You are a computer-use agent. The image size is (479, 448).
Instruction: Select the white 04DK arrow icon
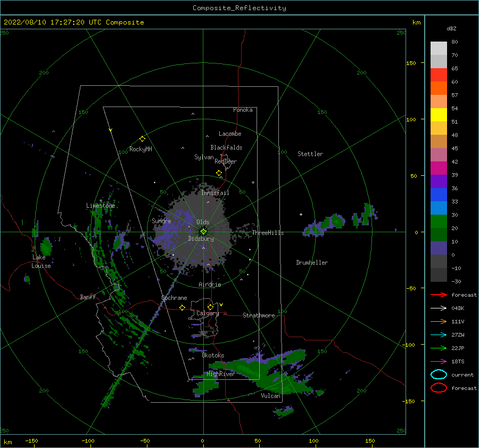[x=439, y=308]
